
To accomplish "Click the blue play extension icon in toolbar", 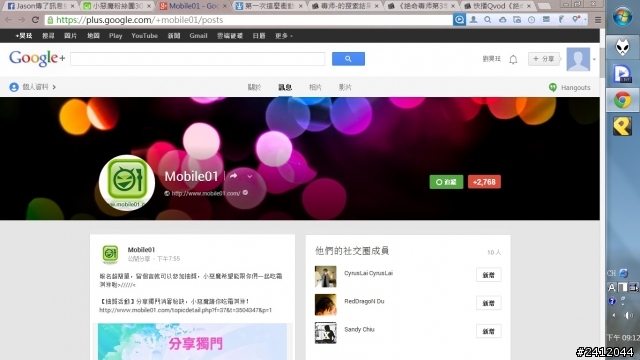I will [x=459, y=20].
